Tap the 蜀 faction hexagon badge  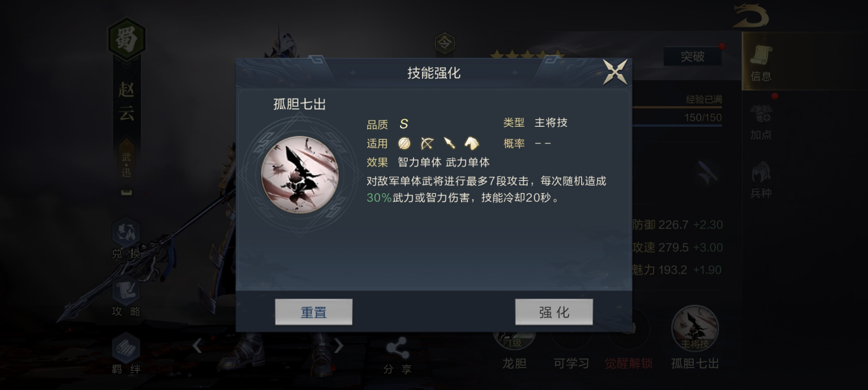click(x=126, y=38)
